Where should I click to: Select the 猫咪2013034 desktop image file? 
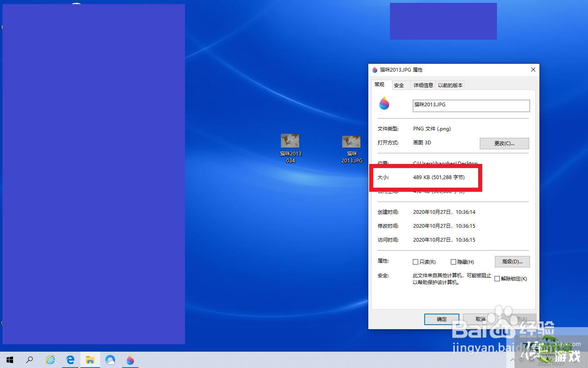[x=290, y=148]
